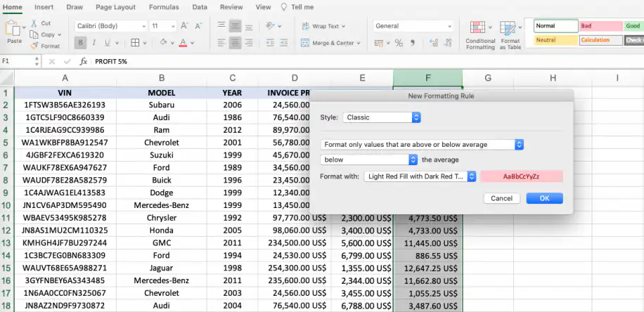Apply the Bad cell style

601,26
